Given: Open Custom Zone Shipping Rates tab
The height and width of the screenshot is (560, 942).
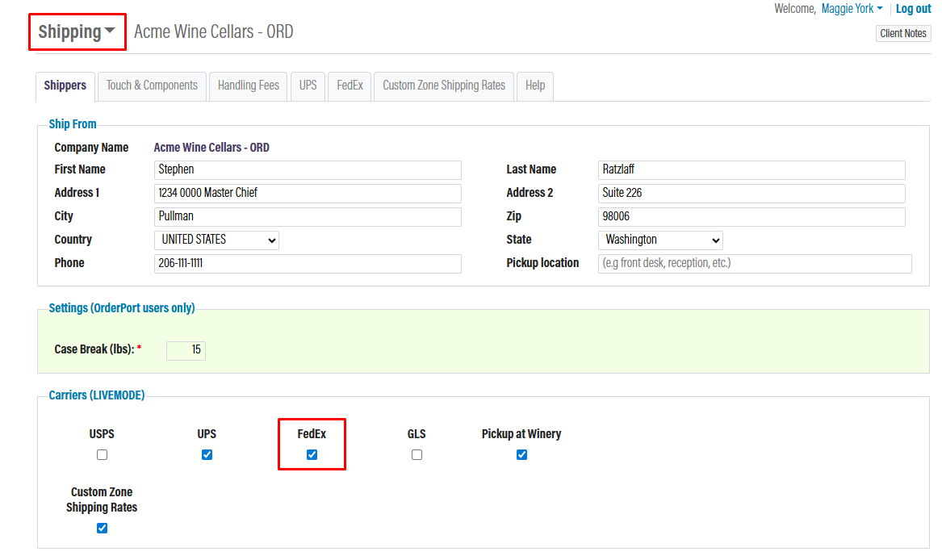Looking at the screenshot, I should (x=444, y=86).
